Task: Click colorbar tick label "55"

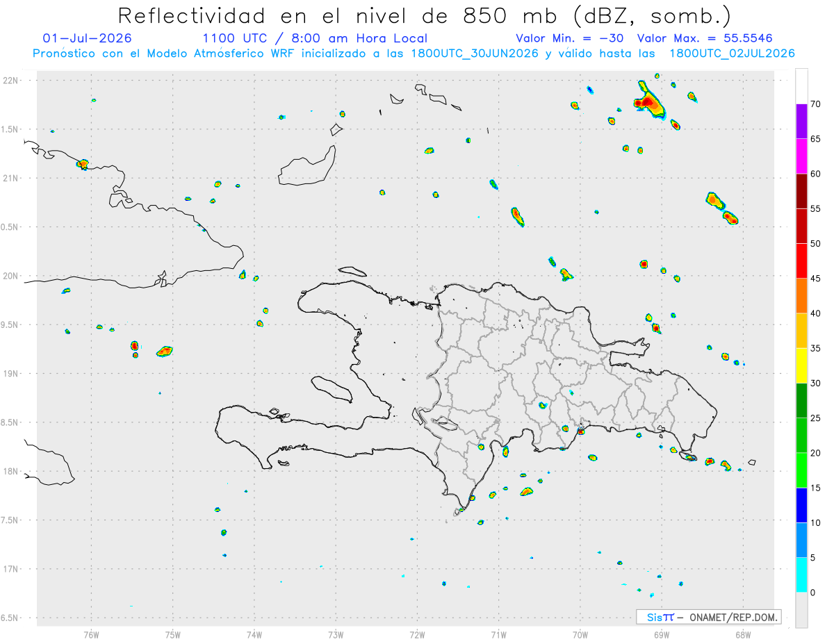Action: click(816, 208)
